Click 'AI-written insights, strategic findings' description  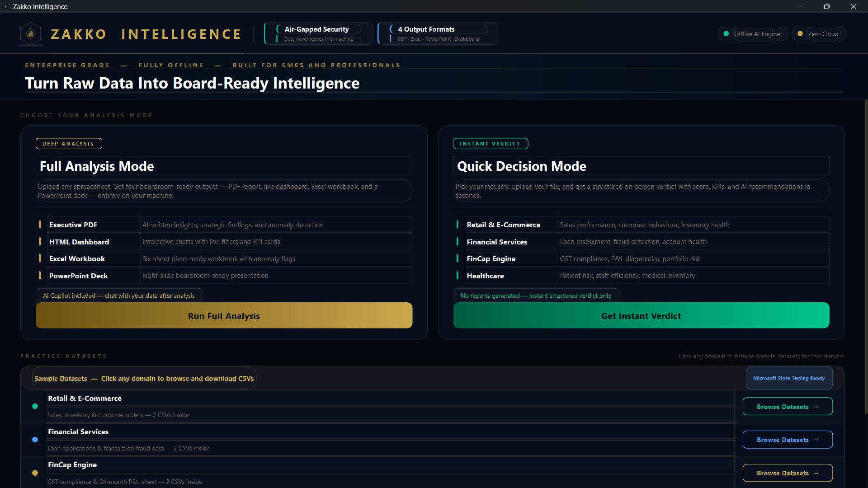(233, 225)
